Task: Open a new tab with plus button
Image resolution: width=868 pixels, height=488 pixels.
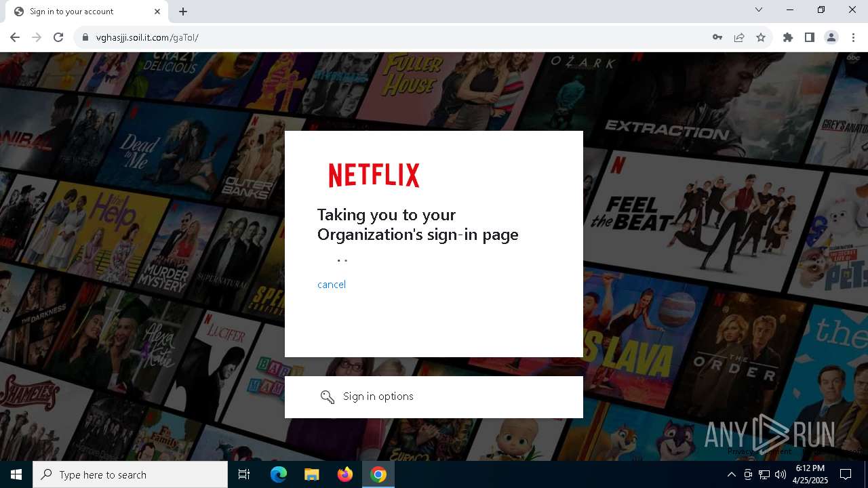Action: coord(183,12)
